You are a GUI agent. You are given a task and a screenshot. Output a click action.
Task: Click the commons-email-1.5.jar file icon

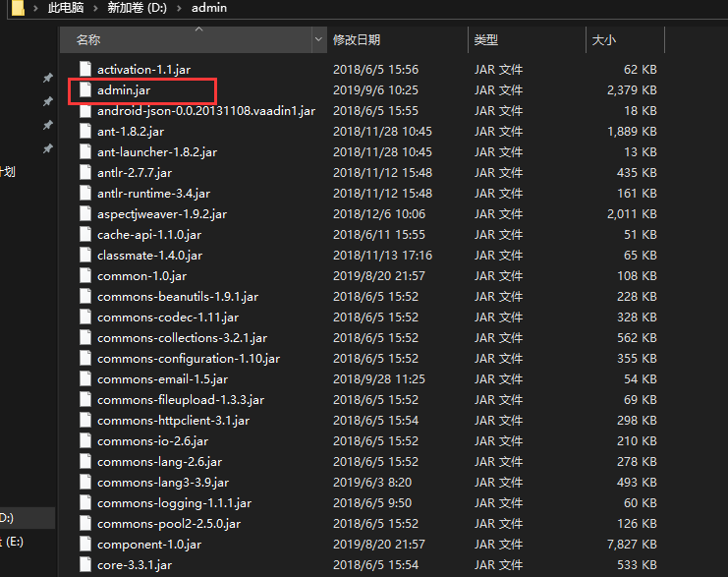(85, 378)
